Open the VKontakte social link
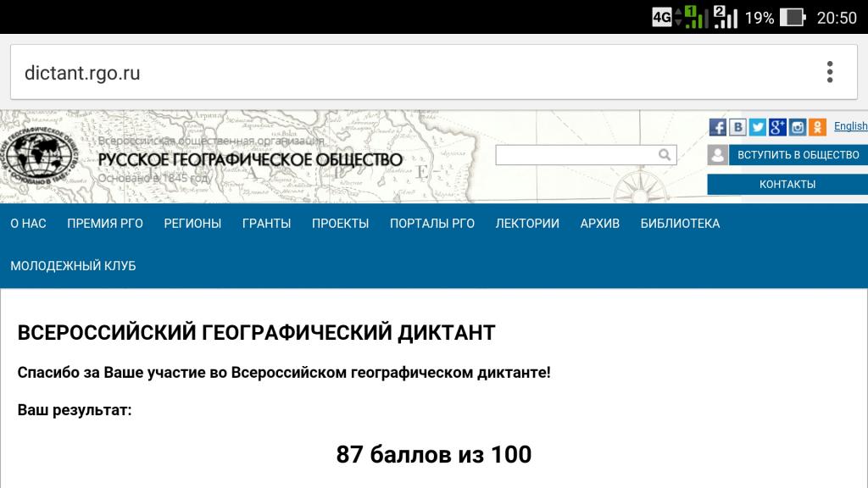The width and height of the screenshot is (868, 488). [x=737, y=127]
